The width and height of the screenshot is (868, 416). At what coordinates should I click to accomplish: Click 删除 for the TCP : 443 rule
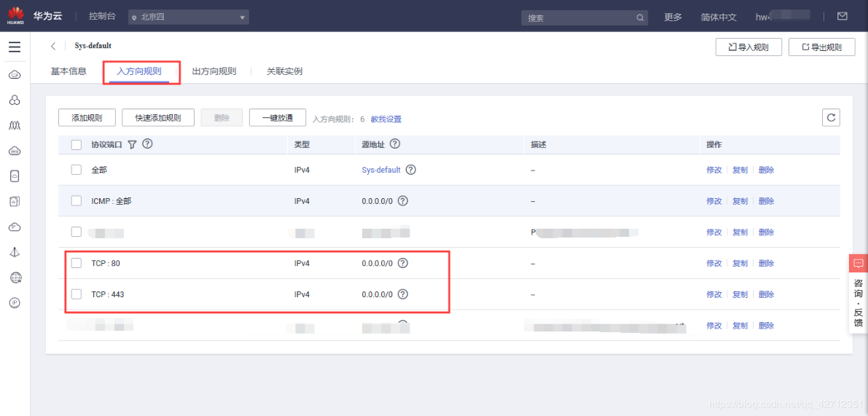click(x=766, y=295)
